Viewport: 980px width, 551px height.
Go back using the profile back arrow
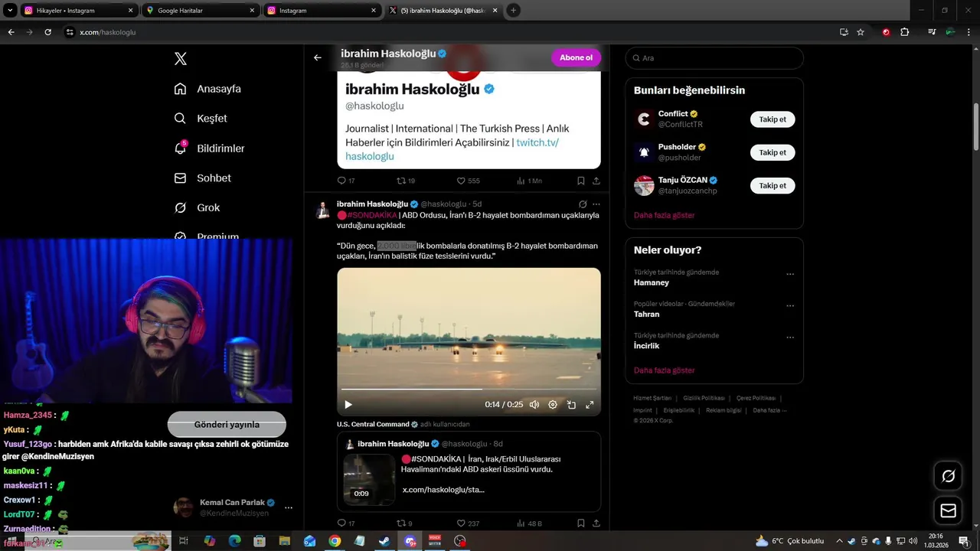[318, 57]
